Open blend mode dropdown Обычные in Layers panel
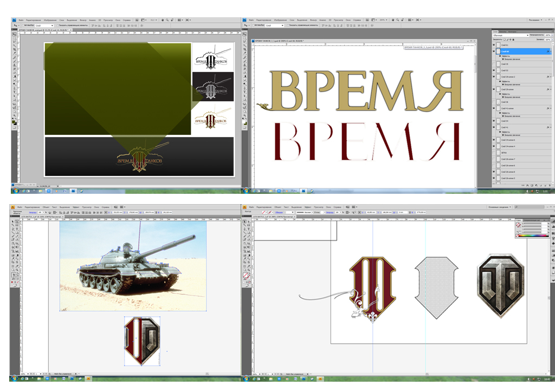 (x=511, y=35)
